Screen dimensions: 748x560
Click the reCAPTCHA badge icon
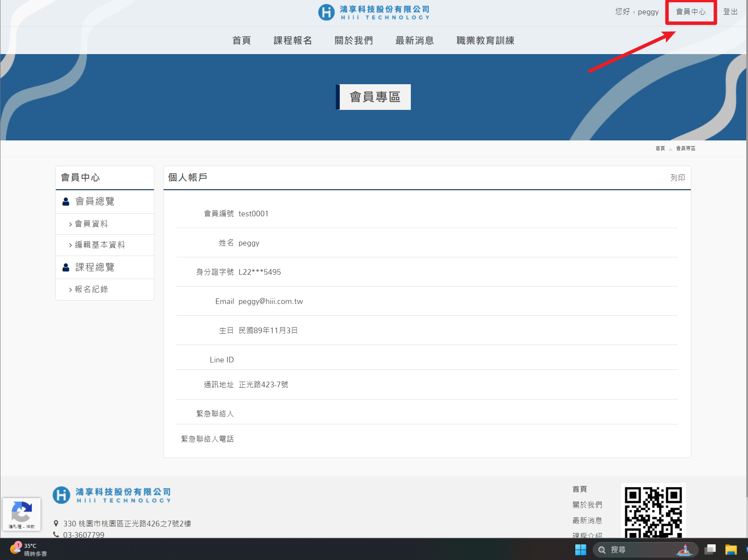coord(21,512)
